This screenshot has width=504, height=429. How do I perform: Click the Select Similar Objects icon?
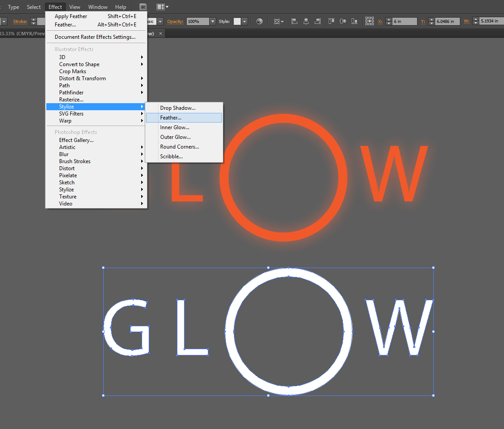pyautogui.click(x=277, y=21)
